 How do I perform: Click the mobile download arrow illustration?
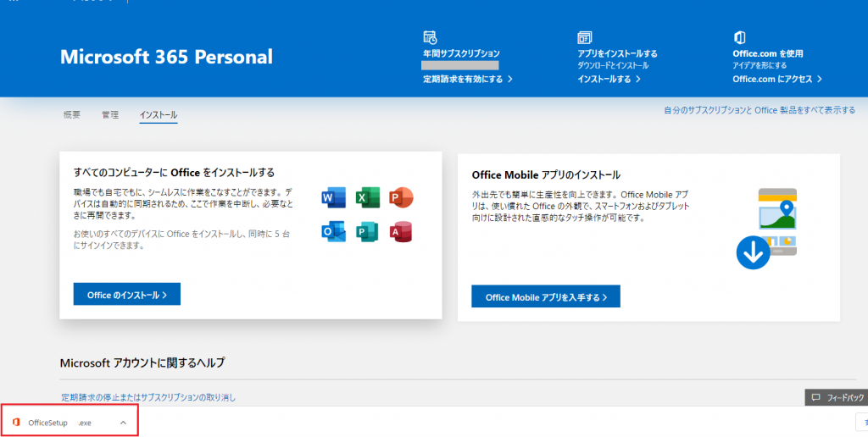pos(753,253)
